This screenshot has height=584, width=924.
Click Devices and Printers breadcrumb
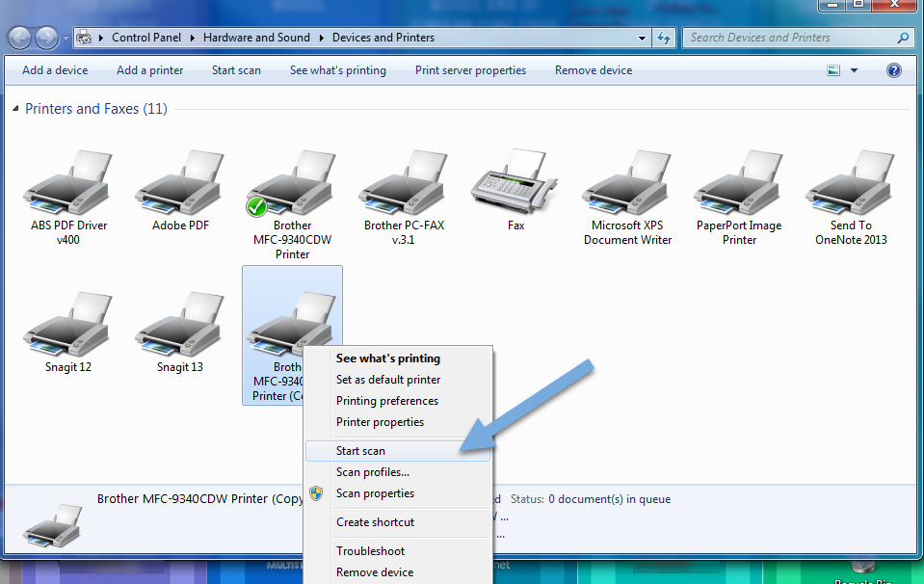tap(383, 38)
